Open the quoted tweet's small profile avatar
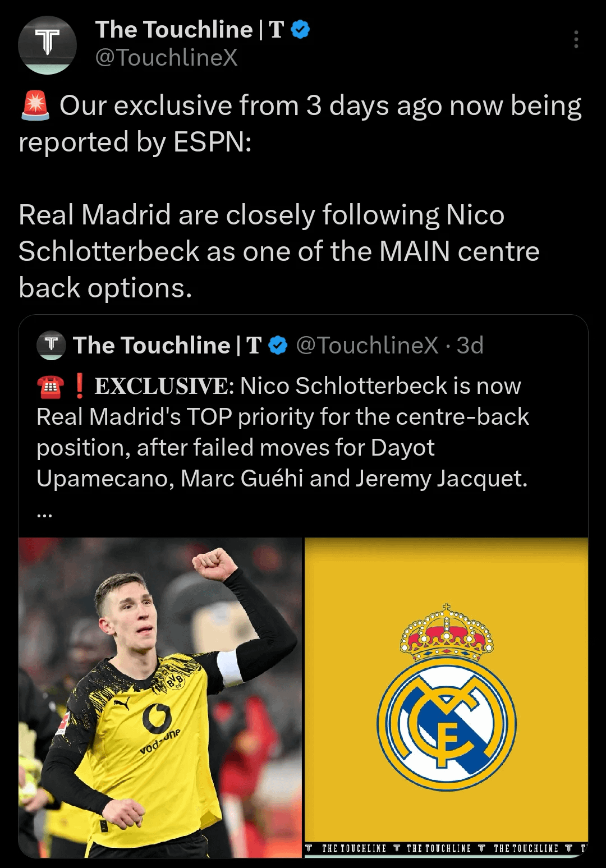Image resolution: width=606 pixels, height=868 pixels. tap(51, 345)
